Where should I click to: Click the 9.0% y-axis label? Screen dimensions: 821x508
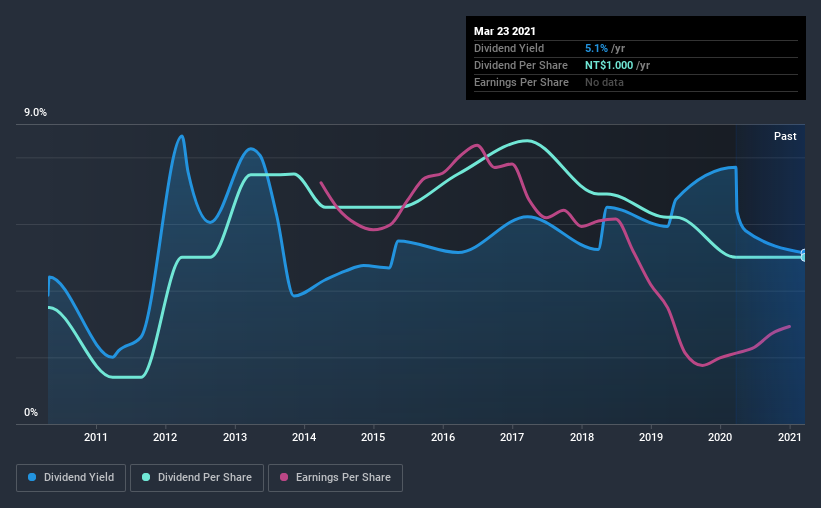36,113
